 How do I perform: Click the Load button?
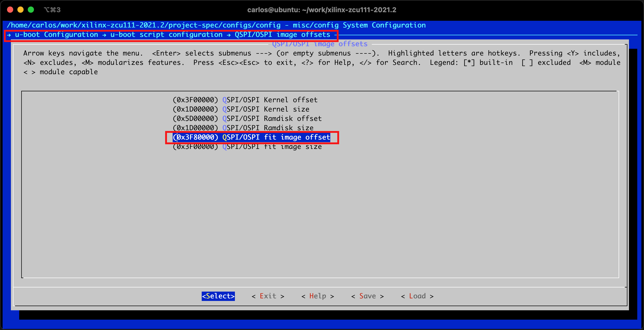coord(417,296)
